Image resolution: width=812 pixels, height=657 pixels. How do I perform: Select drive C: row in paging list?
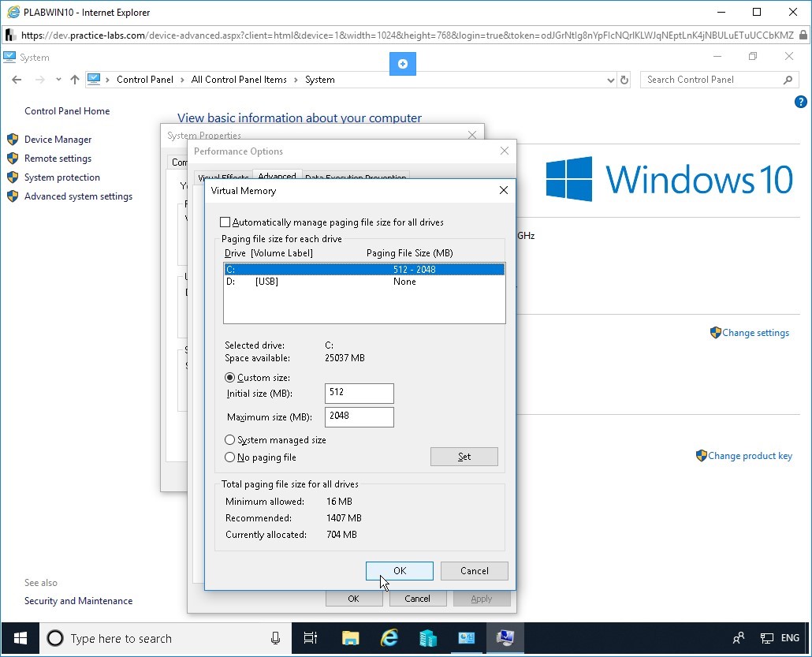(364, 270)
